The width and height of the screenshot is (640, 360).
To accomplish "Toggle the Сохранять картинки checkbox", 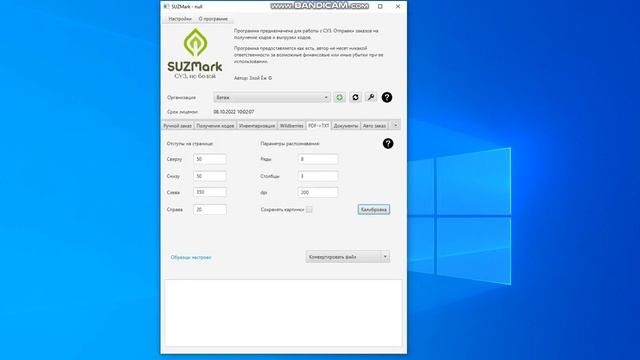I will coord(309,209).
